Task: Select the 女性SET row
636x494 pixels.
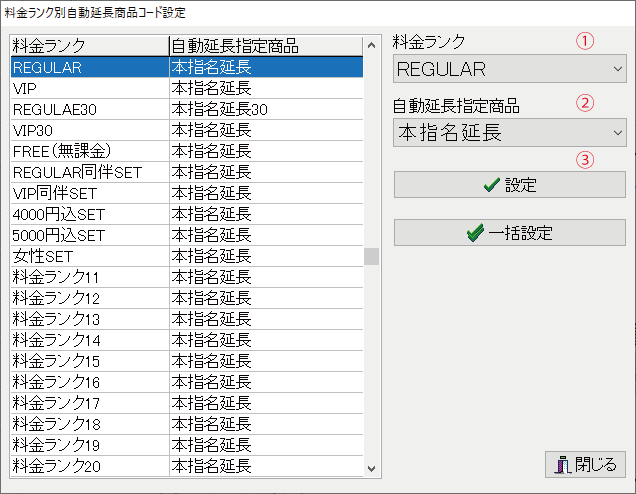Action: coord(187,257)
